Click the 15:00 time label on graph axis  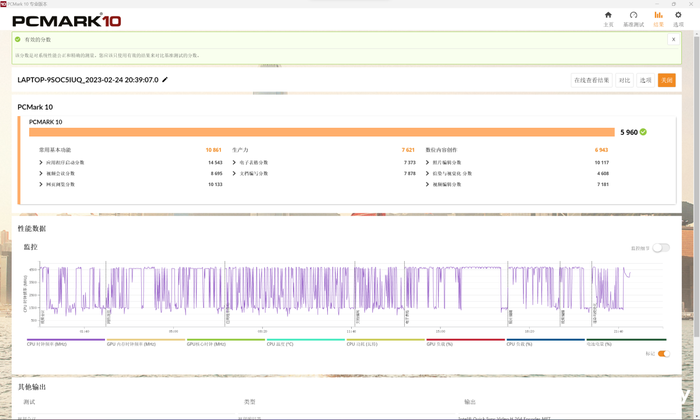click(440, 331)
